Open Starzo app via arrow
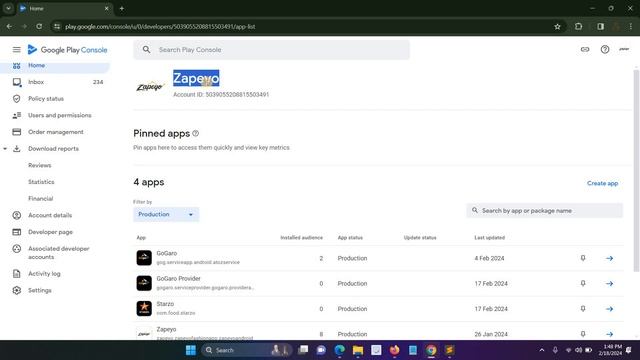 [609, 309]
